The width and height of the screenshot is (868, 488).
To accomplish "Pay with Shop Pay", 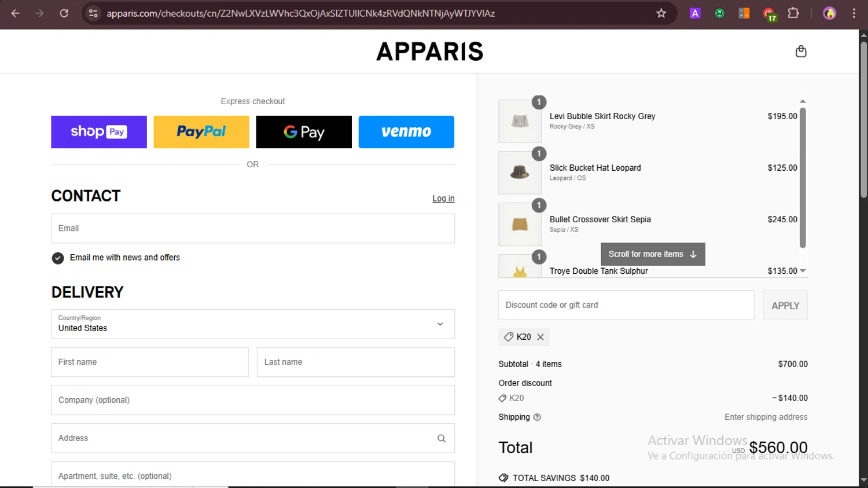I will click(x=99, y=132).
